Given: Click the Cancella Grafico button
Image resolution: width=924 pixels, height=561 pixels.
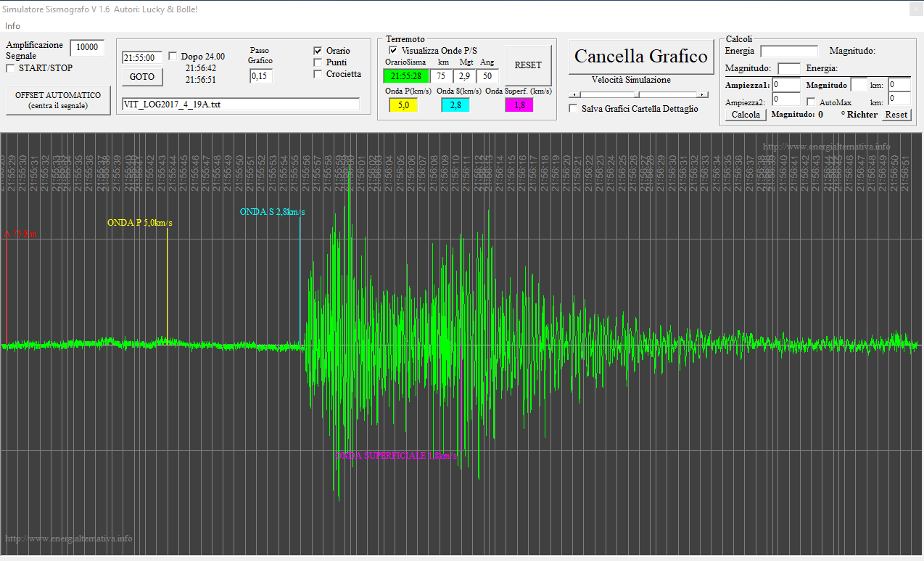Looking at the screenshot, I should 641,57.
